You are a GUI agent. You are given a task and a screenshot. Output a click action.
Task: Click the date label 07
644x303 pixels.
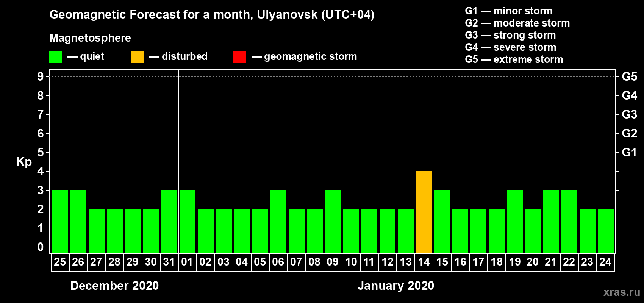[296, 262]
